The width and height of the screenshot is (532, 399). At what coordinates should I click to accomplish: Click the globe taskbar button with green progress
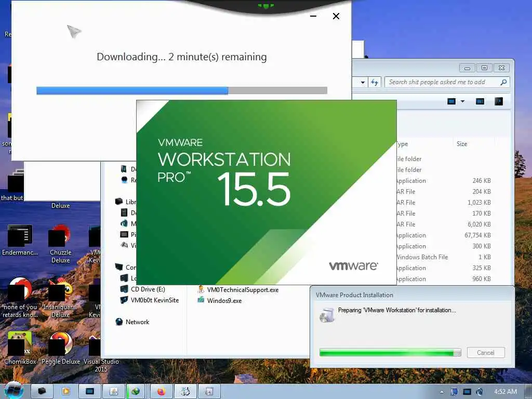(x=136, y=392)
